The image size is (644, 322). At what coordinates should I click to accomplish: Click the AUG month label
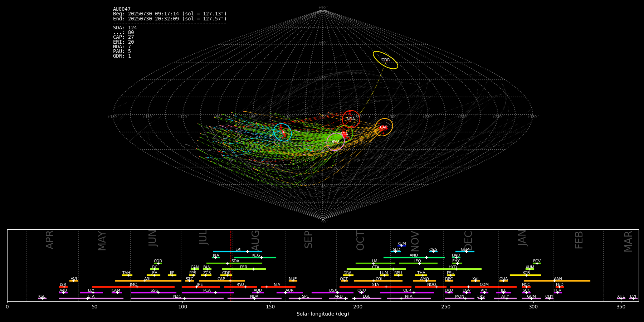pos(255,240)
